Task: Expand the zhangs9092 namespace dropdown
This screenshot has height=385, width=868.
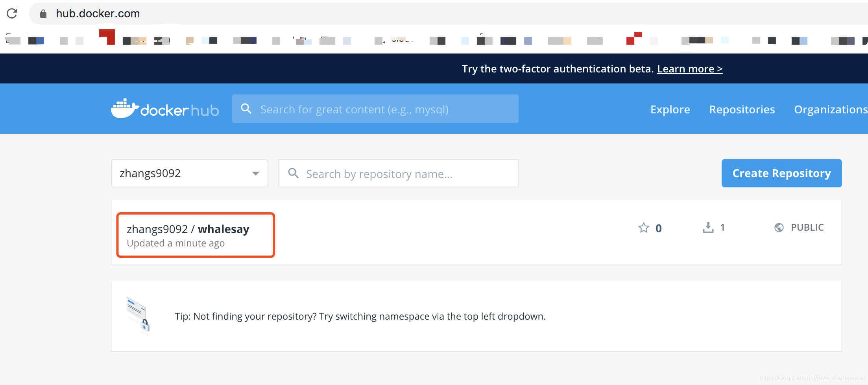Action: point(190,173)
